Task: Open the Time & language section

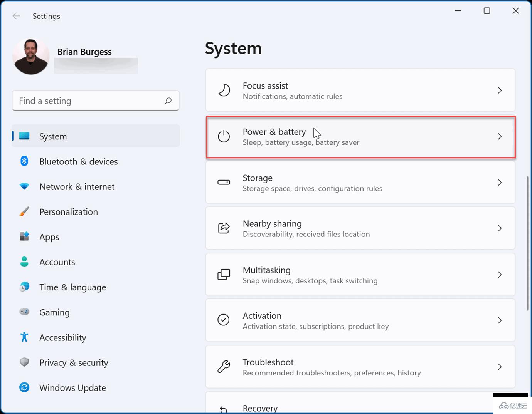Action: (x=73, y=287)
